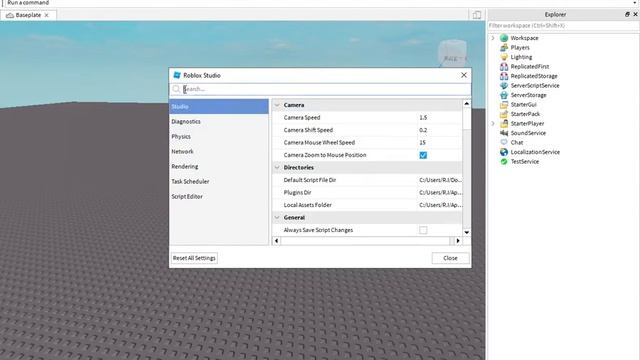Click the Chat bubble icon in Explorer
Screen dimensions: 640x360
[x=504, y=142]
